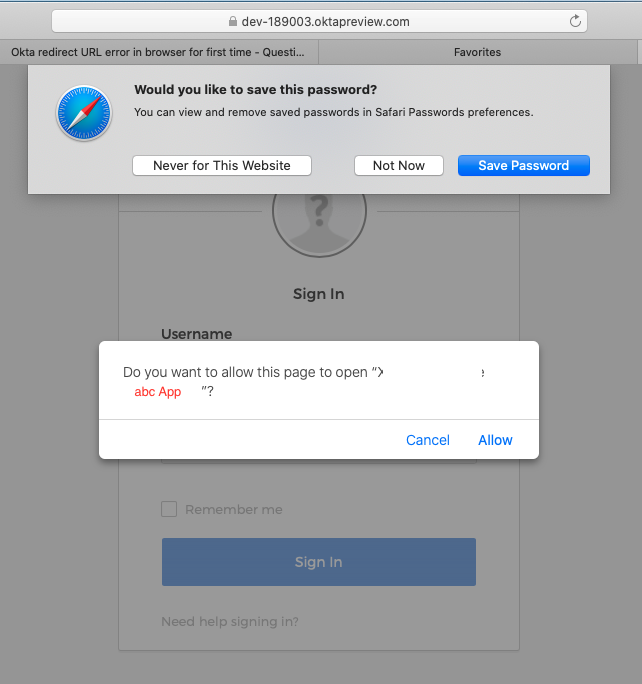Viewport: 642px width, 684px height.
Task: Tick the Remember me checkbox
Action: [x=169, y=509]
